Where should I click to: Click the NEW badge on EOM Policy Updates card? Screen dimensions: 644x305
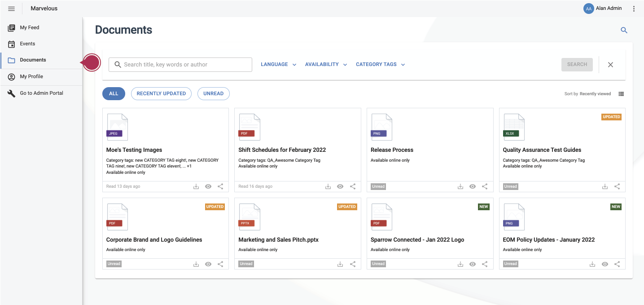(x=616, y=207)
